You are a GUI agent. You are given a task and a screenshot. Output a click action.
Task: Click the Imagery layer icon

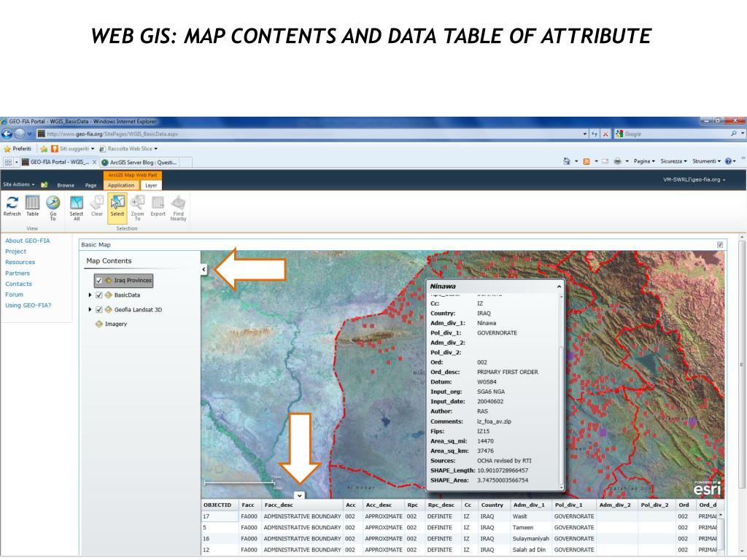[x=99, y=324]
